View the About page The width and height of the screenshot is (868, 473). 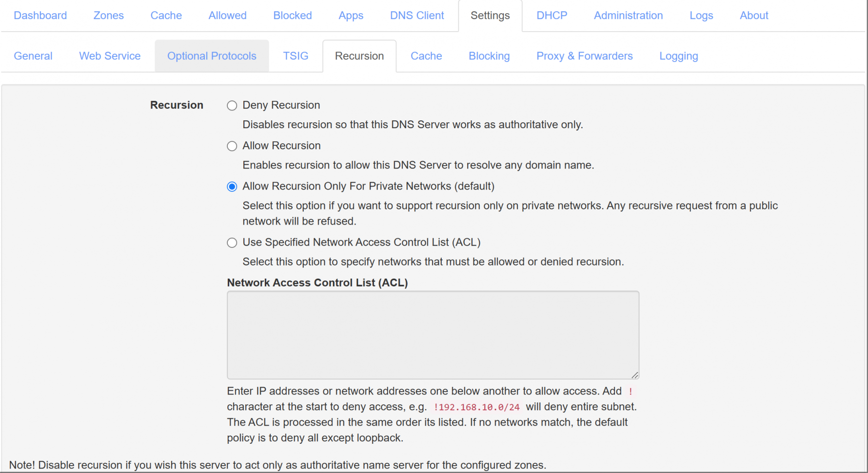[754, 15]
